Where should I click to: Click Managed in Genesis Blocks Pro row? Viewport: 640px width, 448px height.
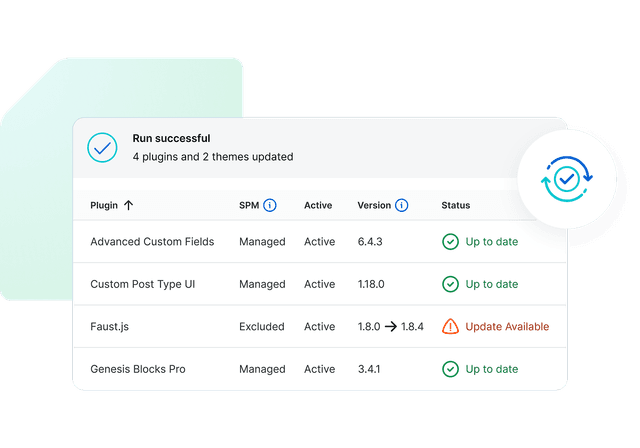(x=262, y=370)
